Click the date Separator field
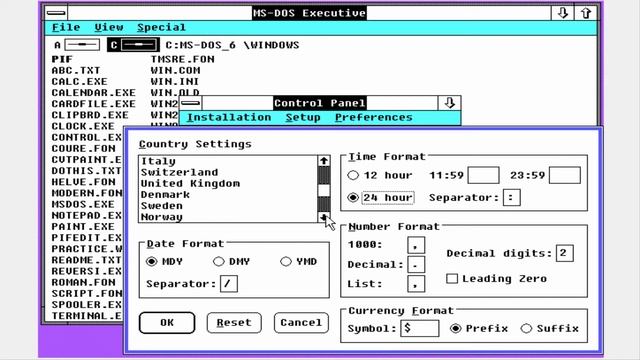The height and width of the screenshot is (360, 640). point(229,284)
